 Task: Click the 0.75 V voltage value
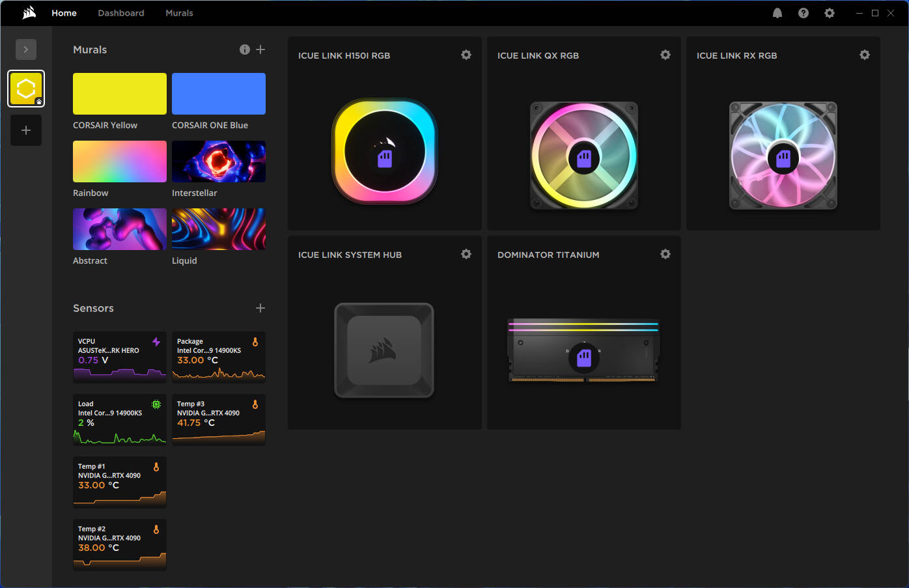click(93, 360)
